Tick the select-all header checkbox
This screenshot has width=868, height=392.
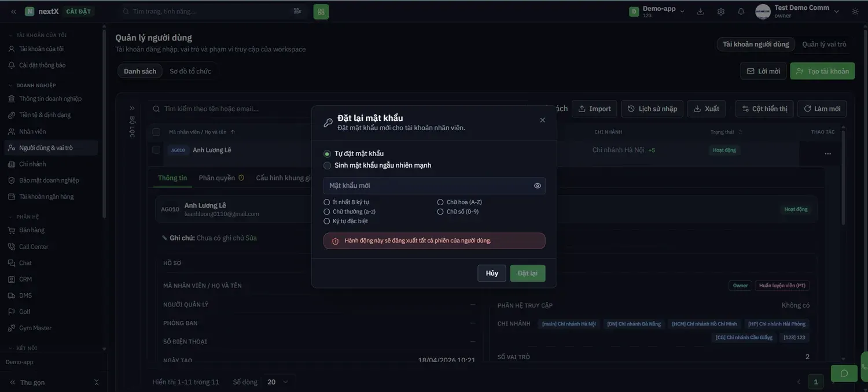tap(156, 132)
